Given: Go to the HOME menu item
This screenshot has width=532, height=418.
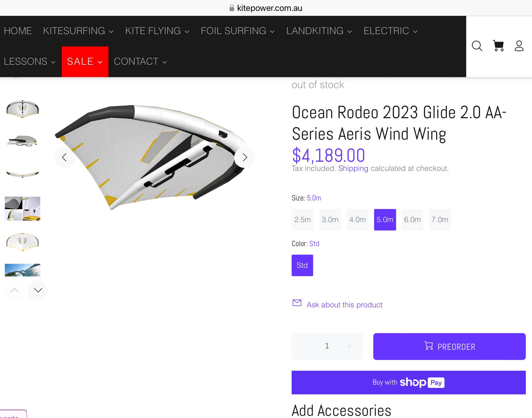Looking at the screenshot, I should tap(18, 31).
